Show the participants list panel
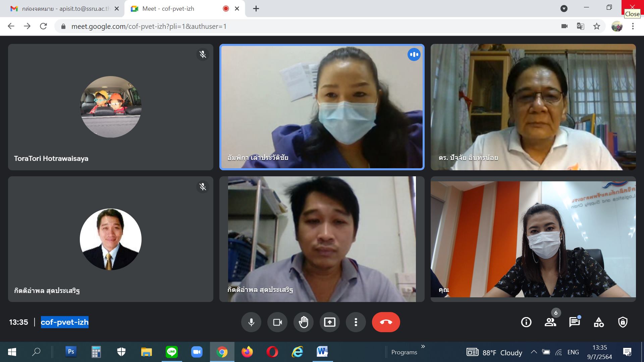Screen dimensions: 644x362 (x=550, y=322)
